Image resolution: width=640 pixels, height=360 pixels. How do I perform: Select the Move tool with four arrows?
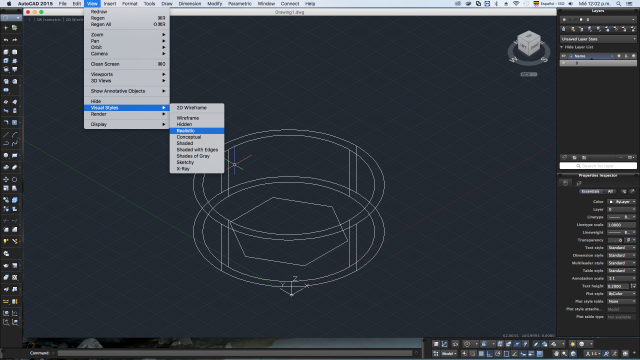pos(6,179)
